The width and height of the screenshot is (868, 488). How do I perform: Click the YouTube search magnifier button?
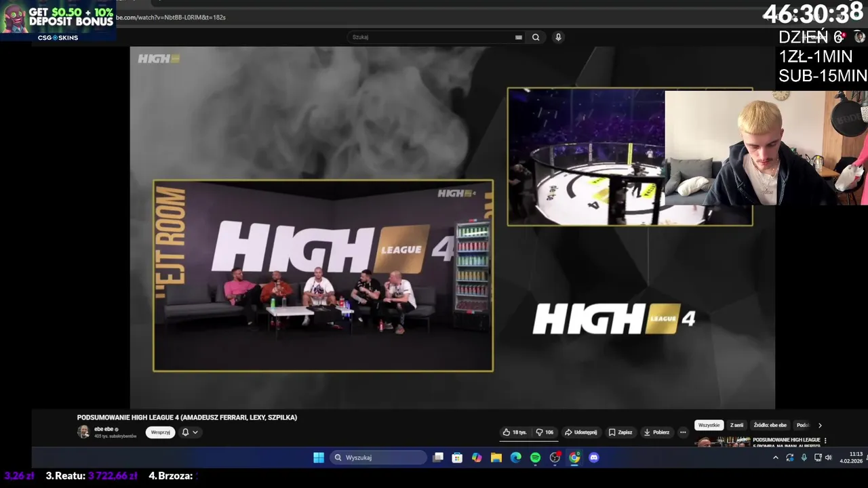click(x=536, y=37)
